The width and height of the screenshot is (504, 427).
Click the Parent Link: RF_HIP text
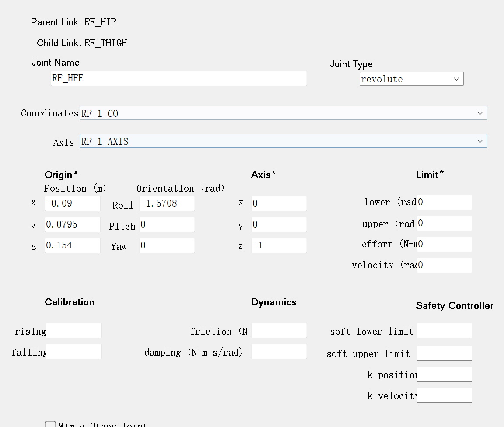[x=73, y=22]
